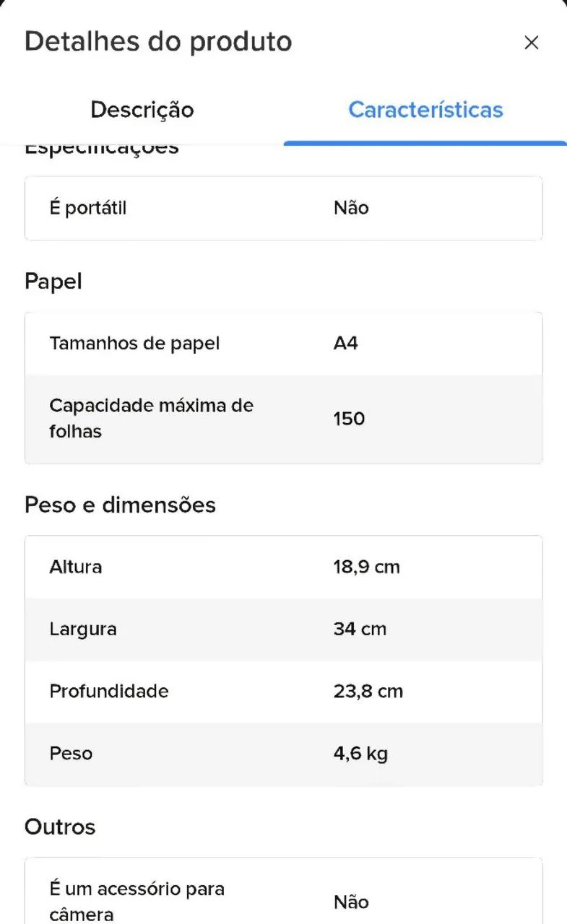Select the 150 sheets capacity value
567x924 pixels.
click(x=349, y=419)
